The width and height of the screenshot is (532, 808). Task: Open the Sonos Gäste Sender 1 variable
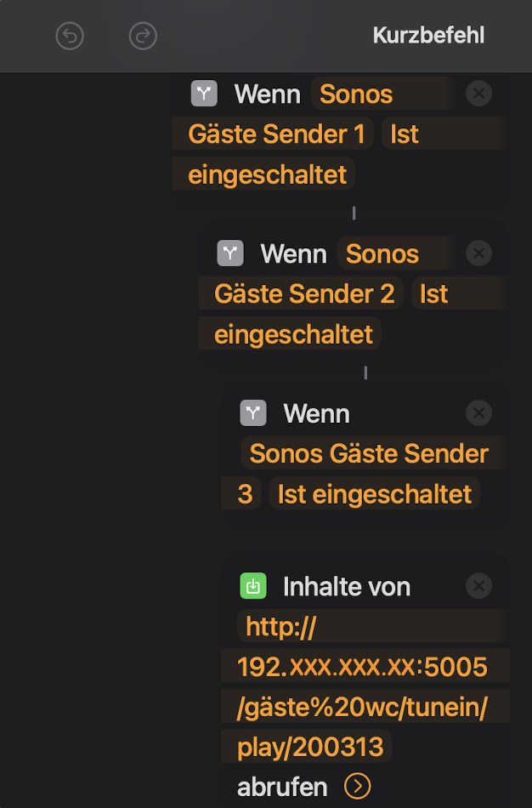click(278, 134)
